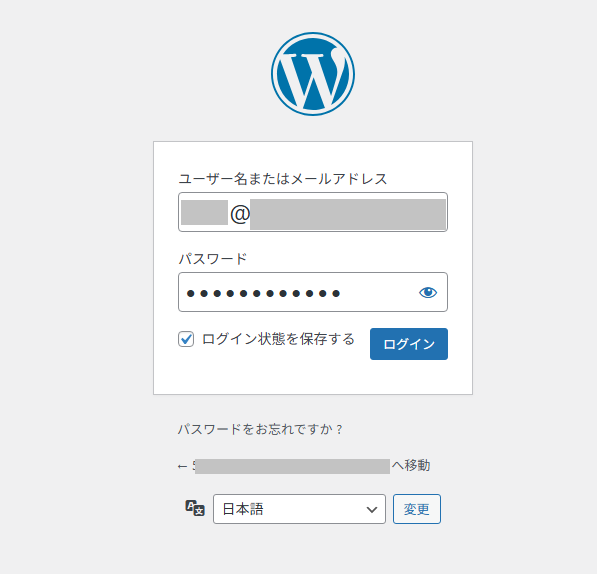Open the パスワードをお忘れですか？ link

click(260, 429)
